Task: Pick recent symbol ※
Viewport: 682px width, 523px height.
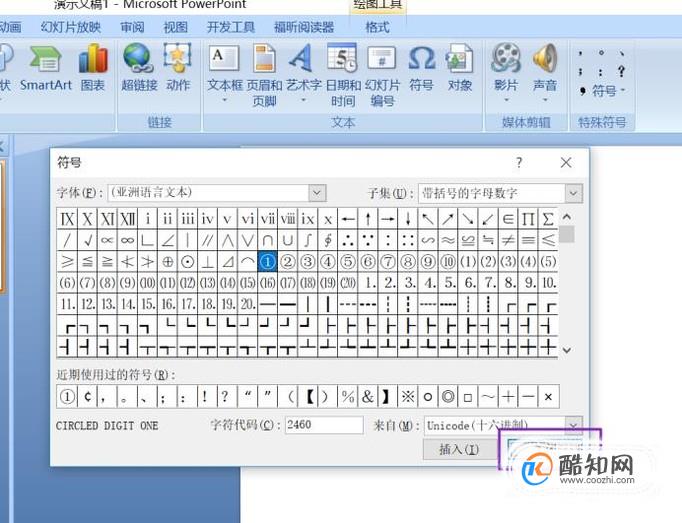Action: tap(408, 396)
